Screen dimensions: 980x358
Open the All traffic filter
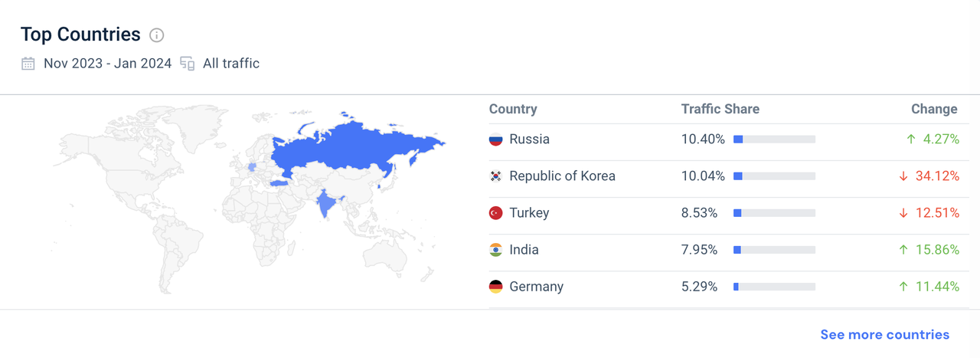click(x=230, y=64)
